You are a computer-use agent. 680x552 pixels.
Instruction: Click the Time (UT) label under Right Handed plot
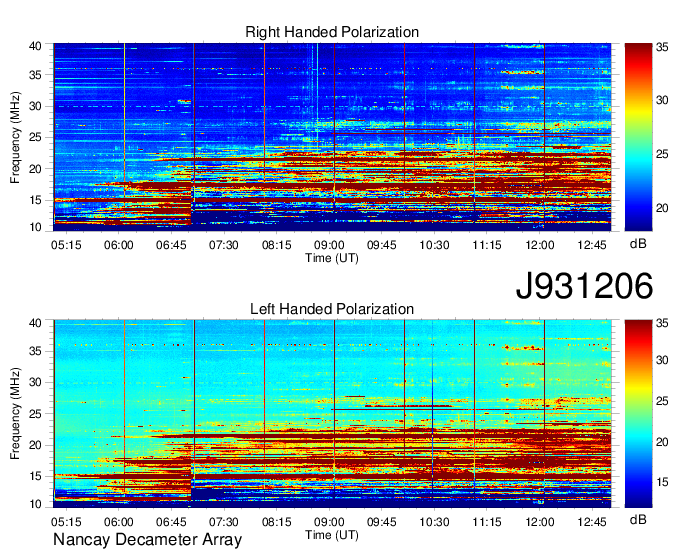tap(332, 258)
